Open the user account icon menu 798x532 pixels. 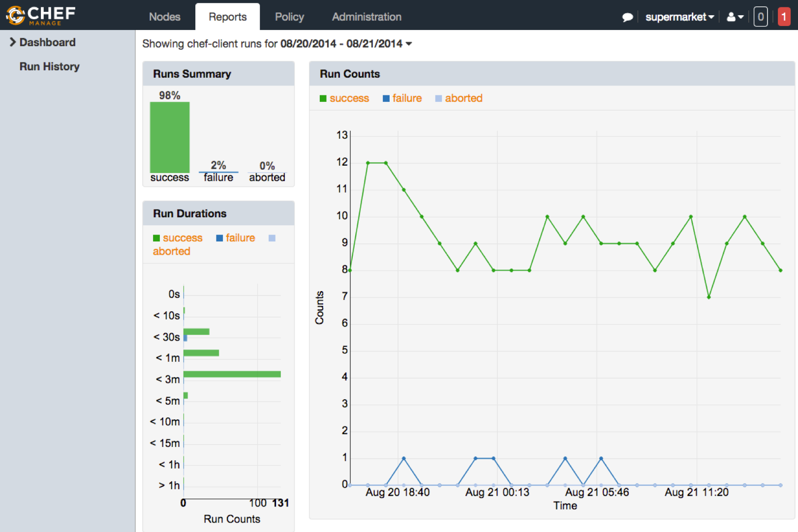[x=735, y=17]
